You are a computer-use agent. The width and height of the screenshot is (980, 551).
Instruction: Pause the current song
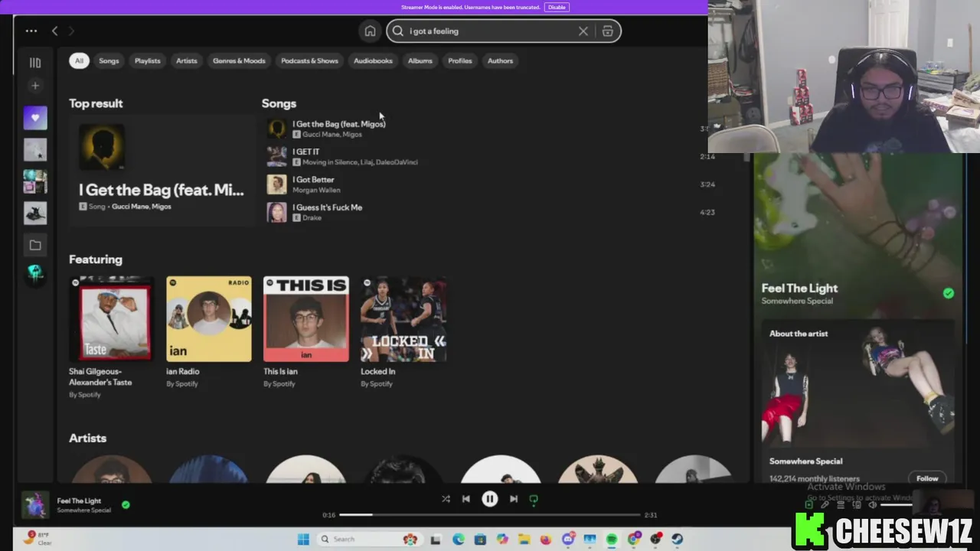(490, 499)
